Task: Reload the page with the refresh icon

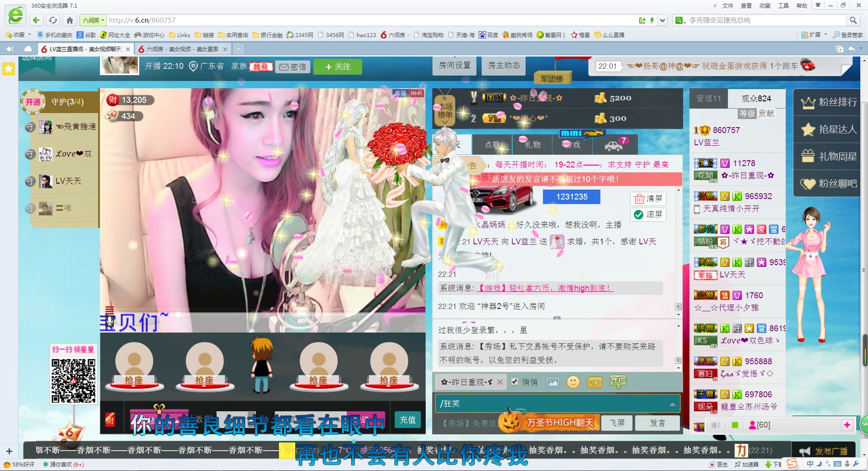Action: [x=53, y=20]
